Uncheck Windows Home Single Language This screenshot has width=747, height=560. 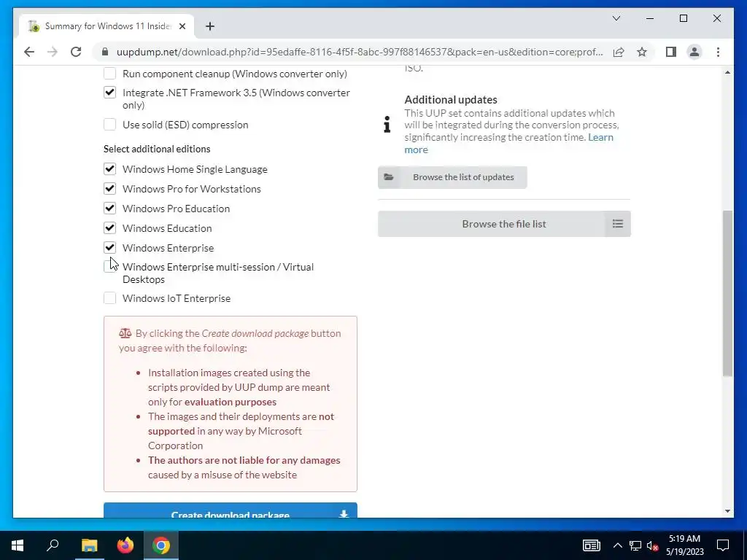pos(109,169)
